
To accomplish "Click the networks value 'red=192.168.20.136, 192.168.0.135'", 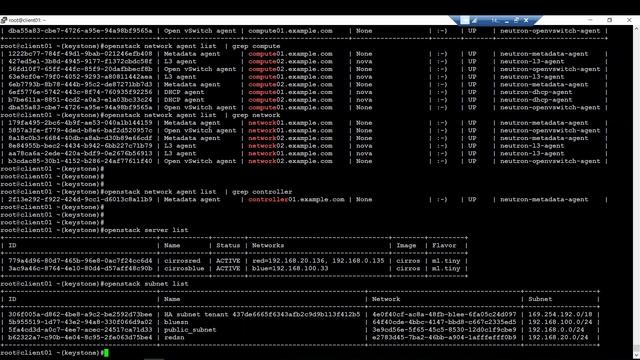I will coord(318,261).
